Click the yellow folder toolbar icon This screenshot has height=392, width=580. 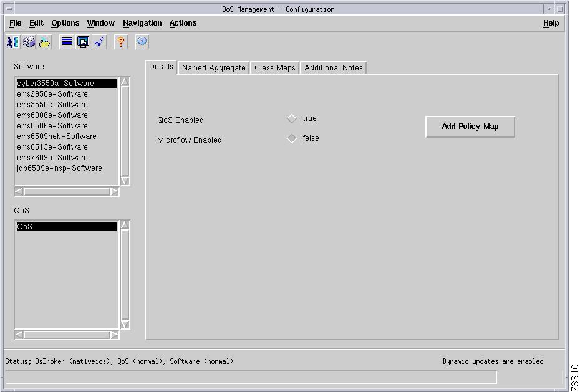tap(44, 42)
